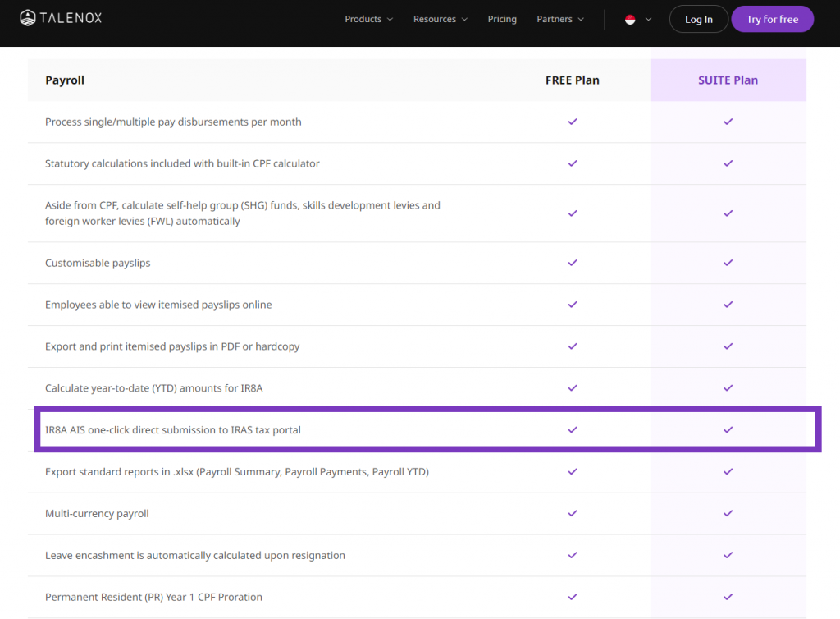
Task: Click SUITE Plan checkmark for viewing itemised payslips online
Action: pyautogui.click(x=728, y=305)
